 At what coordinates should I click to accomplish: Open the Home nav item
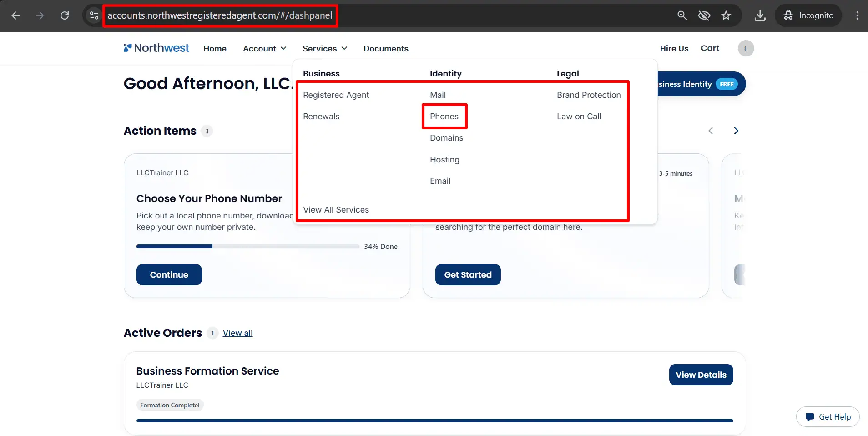(x=215, y=49)
